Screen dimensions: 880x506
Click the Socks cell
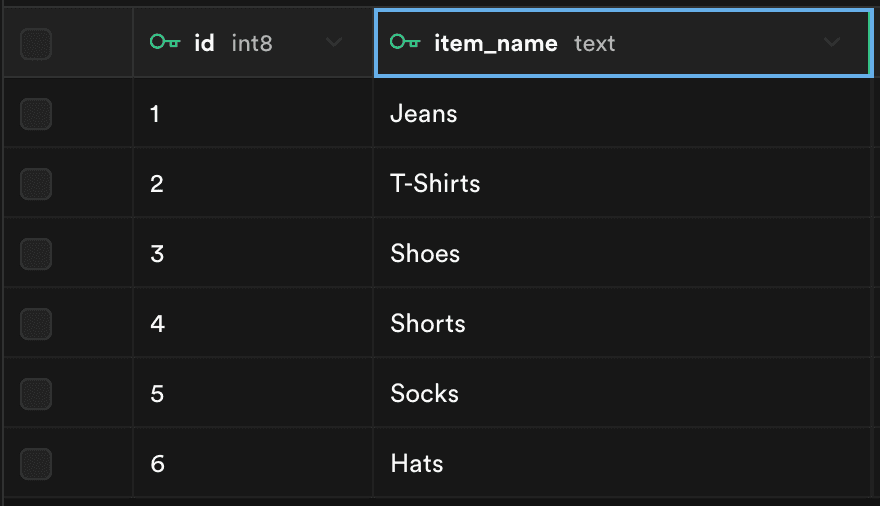(424, 394)
